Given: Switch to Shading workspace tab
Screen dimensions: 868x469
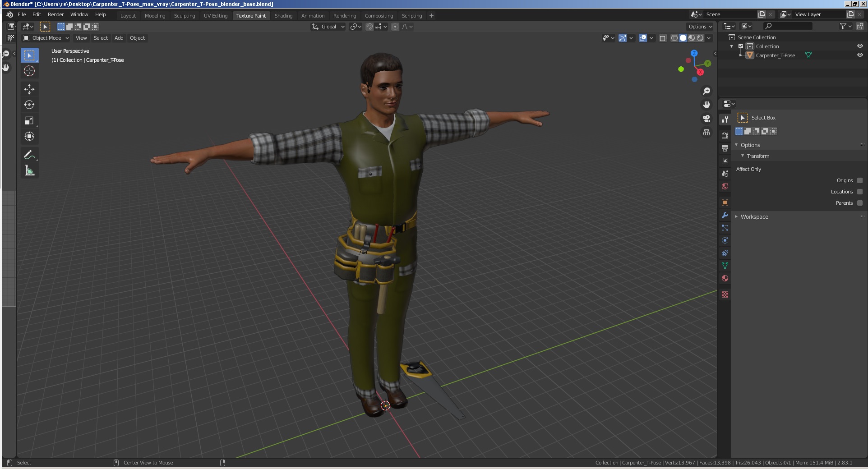Looking at the screenshot, I should (x=283, y=16).
